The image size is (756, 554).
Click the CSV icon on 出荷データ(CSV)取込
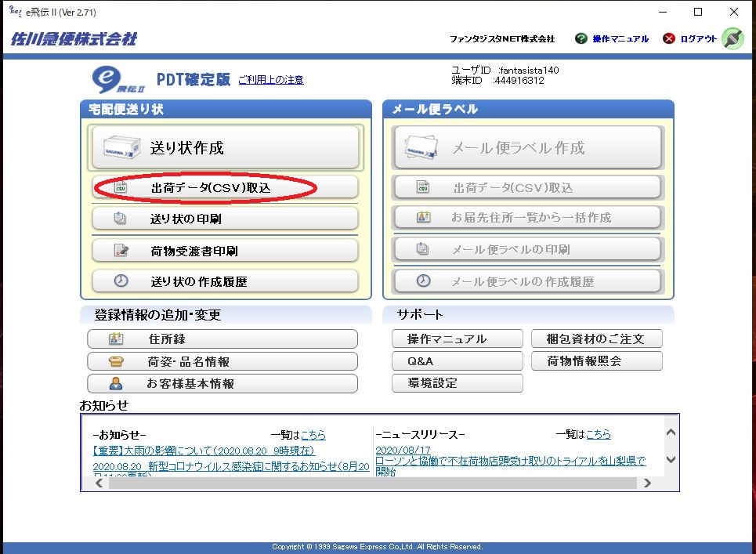(121, 188)
